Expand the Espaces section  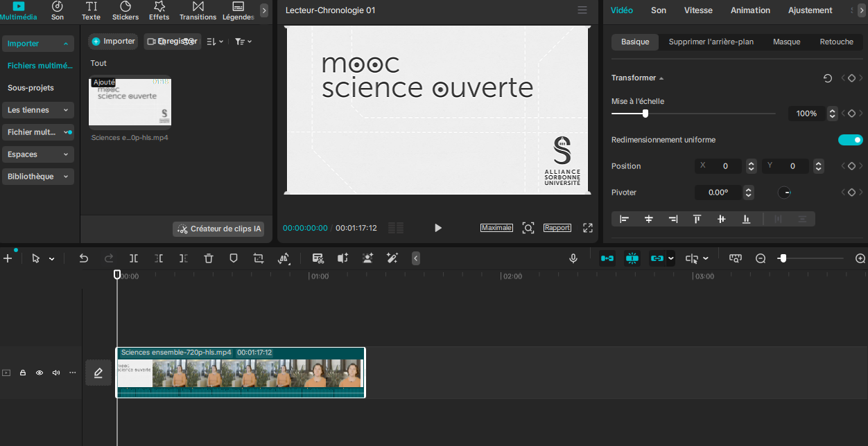[x=38, y=154]
